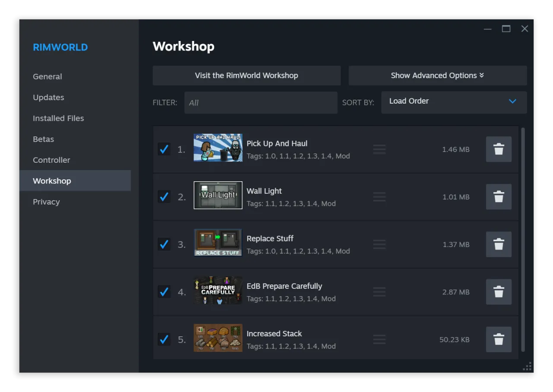Viewport: 553px width, 392px height.
Task: Open the Controller settings section
Action: point(51,160)
